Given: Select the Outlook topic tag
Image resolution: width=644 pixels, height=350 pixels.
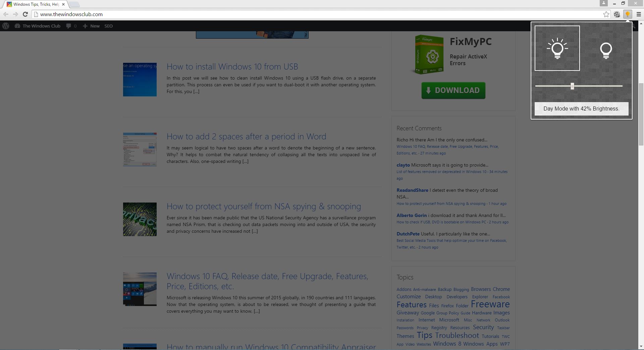Looking at the screenshot, I should (x=502, y=320).
